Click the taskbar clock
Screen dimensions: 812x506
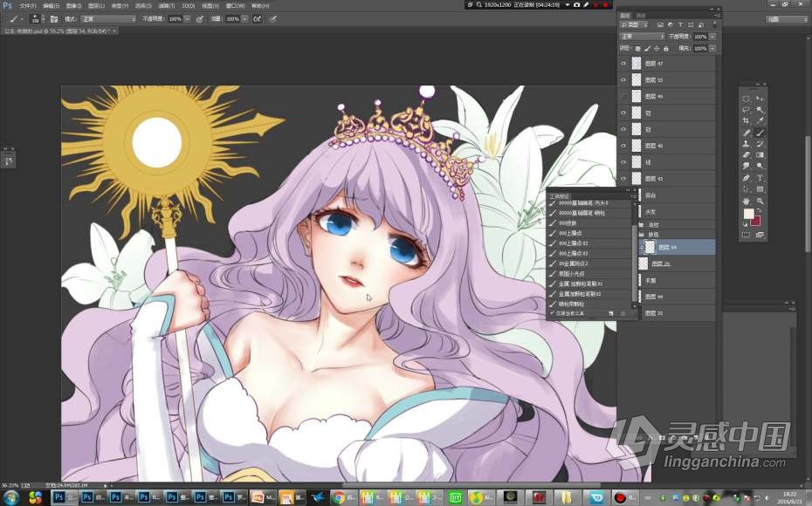(788, 498)
